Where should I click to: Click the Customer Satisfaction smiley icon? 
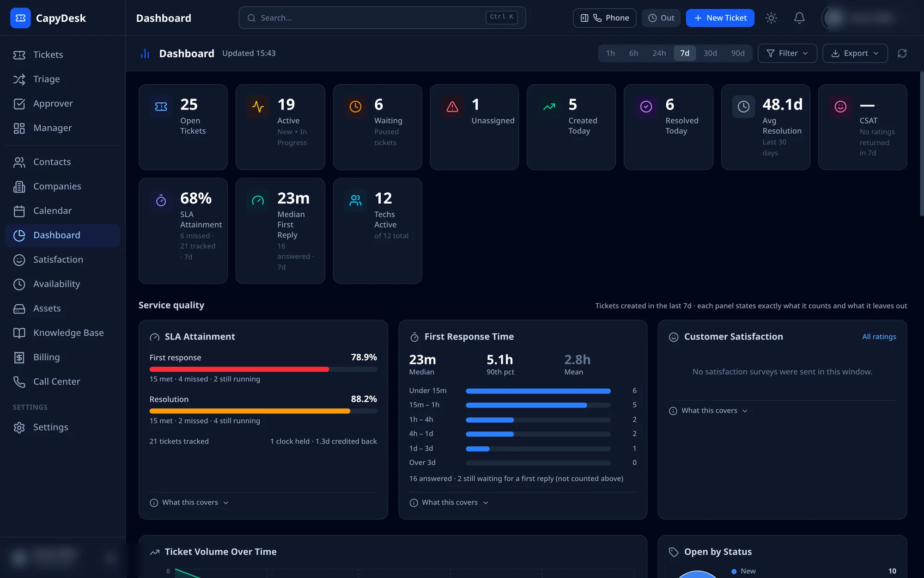[674, 337]
